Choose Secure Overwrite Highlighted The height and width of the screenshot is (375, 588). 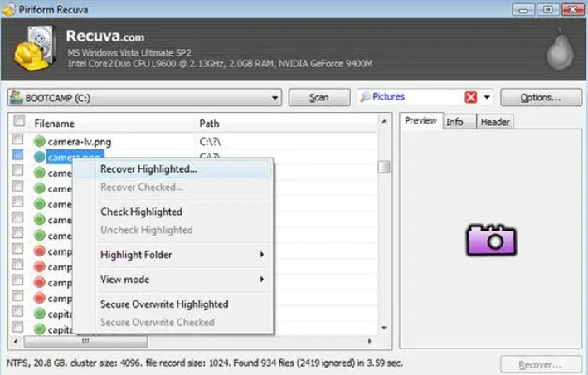click(x=173, y=304)
